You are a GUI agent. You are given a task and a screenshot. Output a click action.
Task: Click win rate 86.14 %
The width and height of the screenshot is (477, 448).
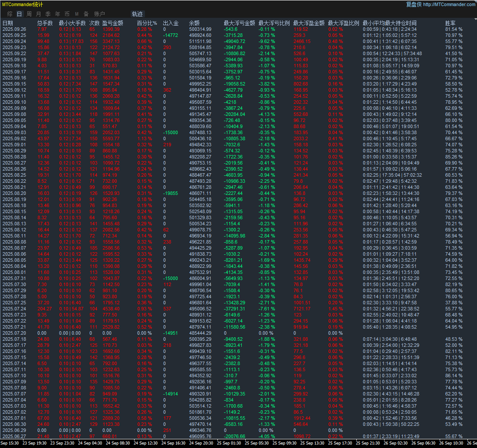(454, 376)
